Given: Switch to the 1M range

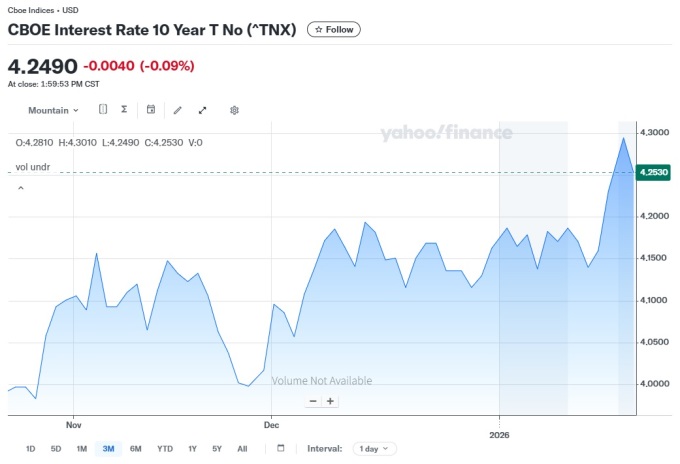Looking at the screenshot, I should (82, 449).
